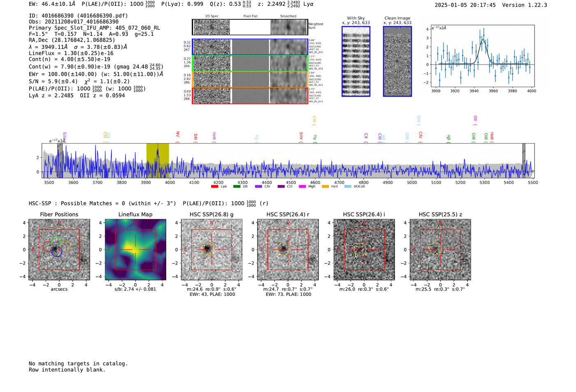This screenshot has width=576, height=392.
Task: Click the 'EWr: 43, PLAE: 1000' caption
Action: [212, 294]
